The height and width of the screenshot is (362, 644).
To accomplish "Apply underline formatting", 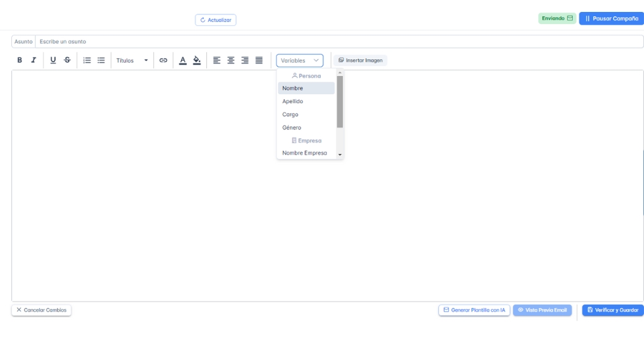I will point(53,60).
